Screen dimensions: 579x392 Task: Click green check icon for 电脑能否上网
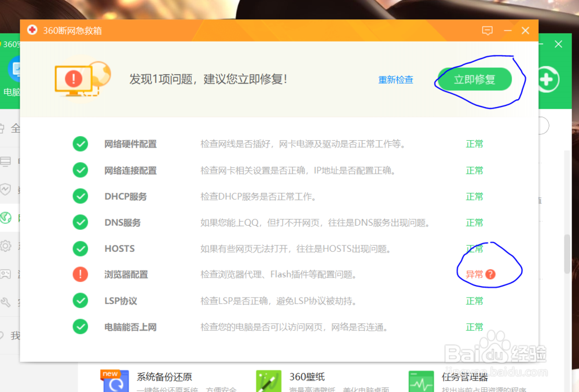coord(80,327)
